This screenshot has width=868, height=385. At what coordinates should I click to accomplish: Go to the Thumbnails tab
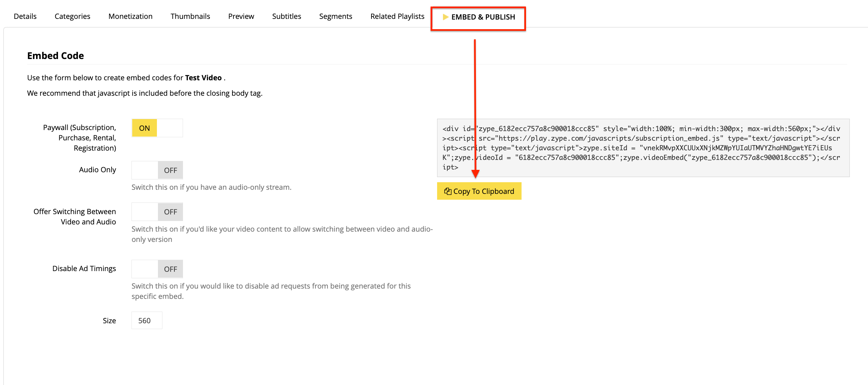pyautogui.click(x=190, y=16)
